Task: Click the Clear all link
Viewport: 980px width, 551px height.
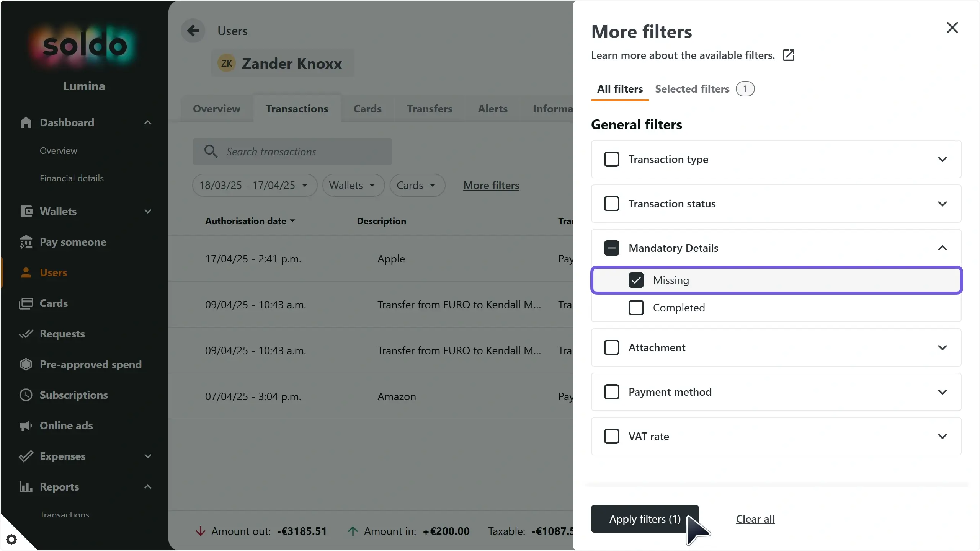Action: click(x=755, y=519)
